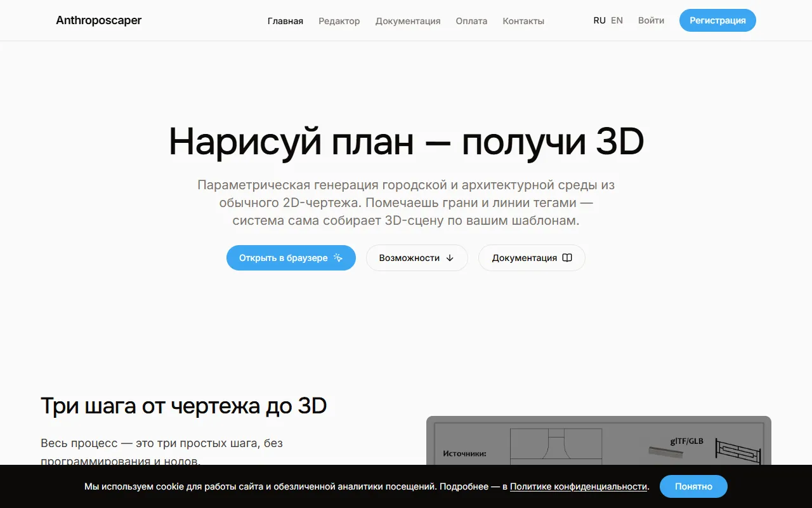The width and height of the screenshot is (812, 508).
Task: Click the book icon in Документация button
Action: tap(567, 258)
